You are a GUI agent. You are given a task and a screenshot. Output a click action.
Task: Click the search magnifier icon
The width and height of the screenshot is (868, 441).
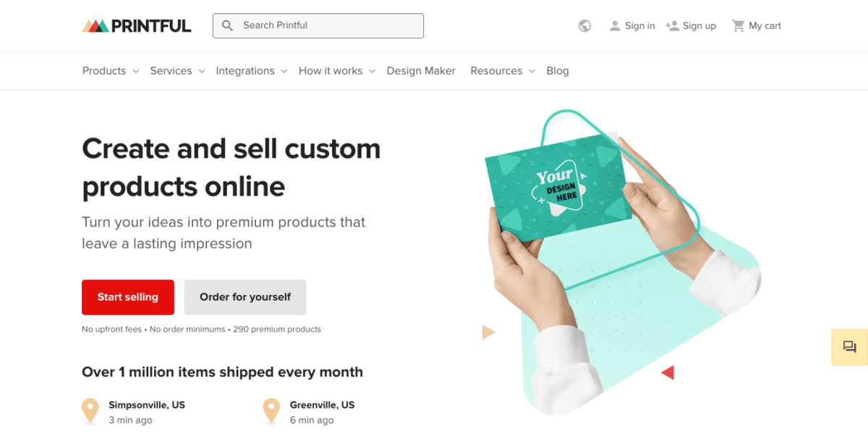(228, 25)
